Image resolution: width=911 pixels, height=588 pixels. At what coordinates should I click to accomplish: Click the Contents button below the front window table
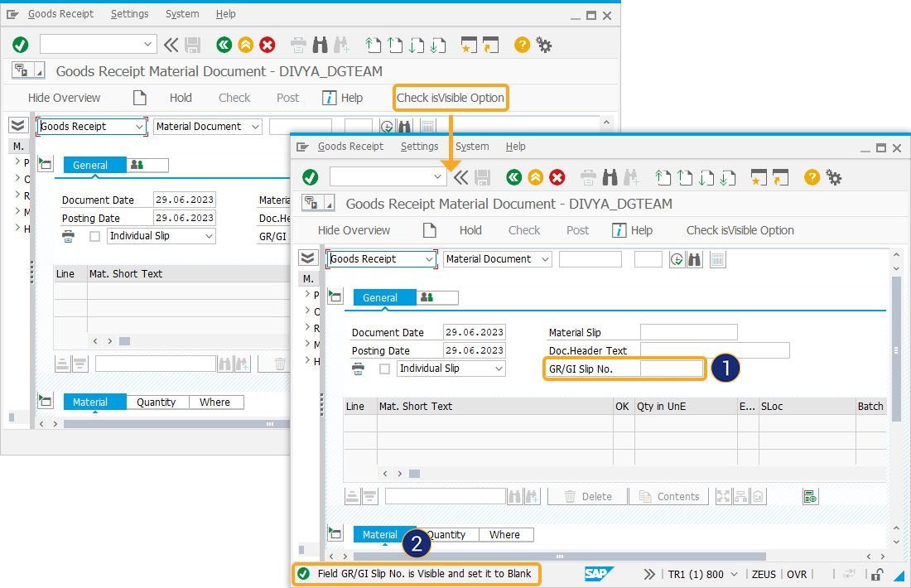click(x=668, y=496)
